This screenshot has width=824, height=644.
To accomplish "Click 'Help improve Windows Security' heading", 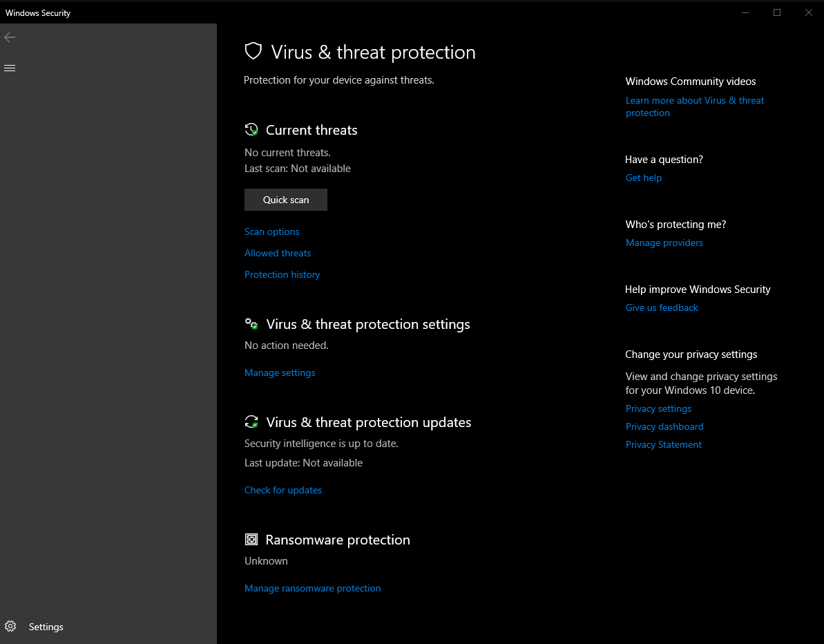I will point(698,290).
